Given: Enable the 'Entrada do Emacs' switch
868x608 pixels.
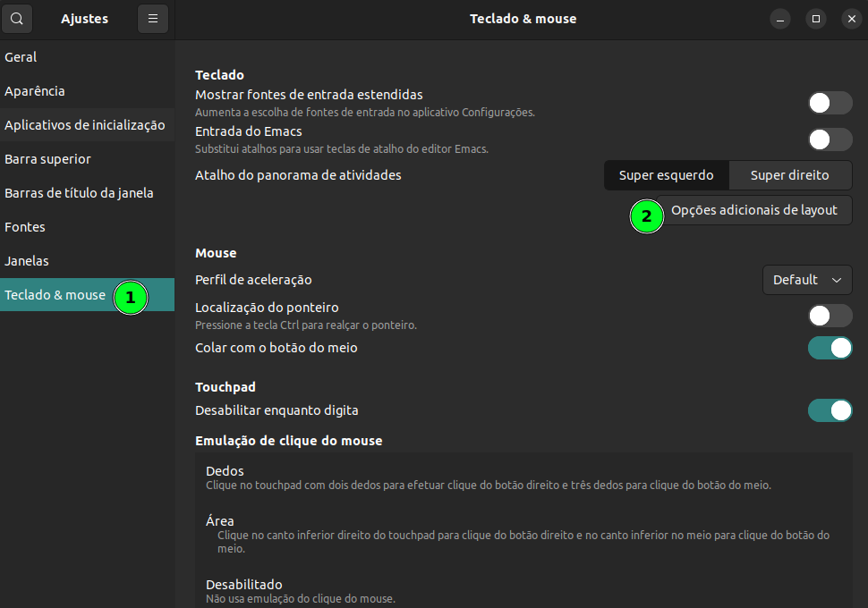Looking at the screenshot, I should click(830, 139).
